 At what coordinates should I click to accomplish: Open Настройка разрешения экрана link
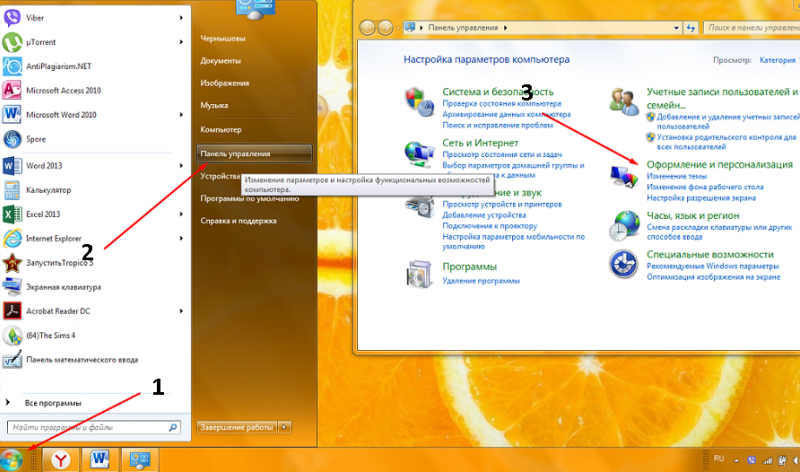(701, 198)
